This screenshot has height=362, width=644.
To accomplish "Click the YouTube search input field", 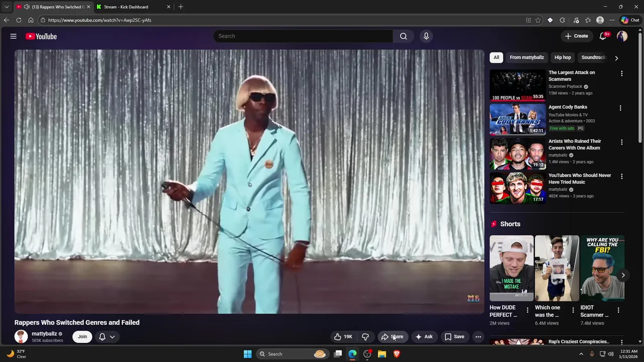I will (x=303, y=36).
